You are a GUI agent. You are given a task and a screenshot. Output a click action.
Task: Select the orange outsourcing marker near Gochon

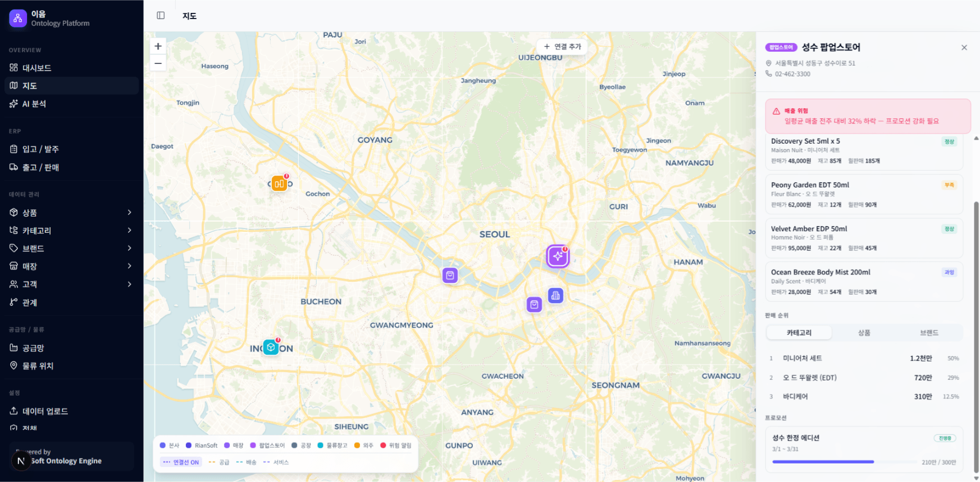point(279,183)
